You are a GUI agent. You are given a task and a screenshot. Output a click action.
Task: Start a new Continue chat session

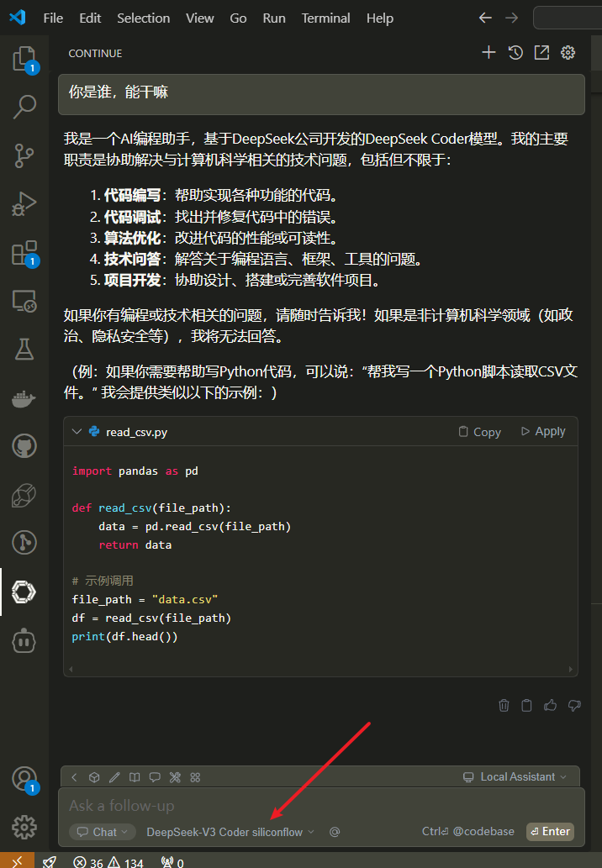pos(488,52)
